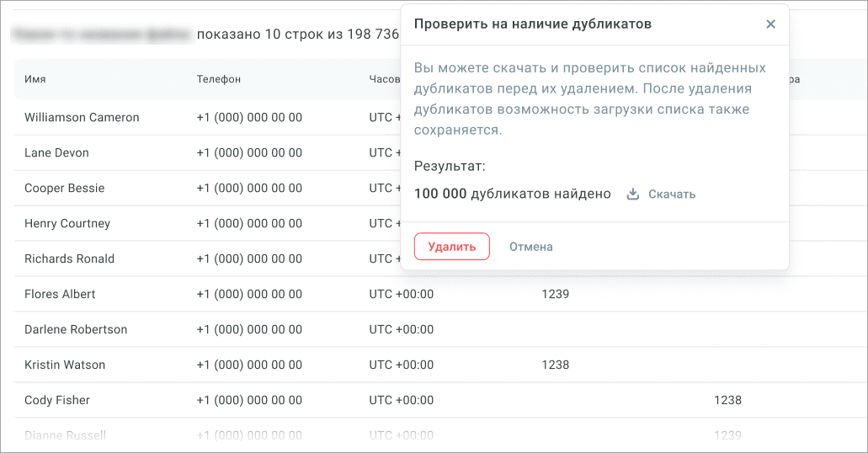868x453 pixels.
Task: Click the download icon next to Скачать
Action: point(633,195)
